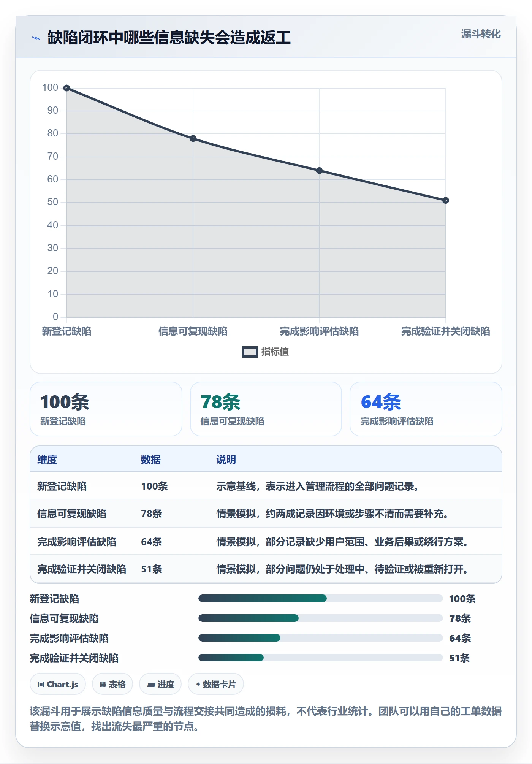Click the description starting 示意基线
The width and height of the screenshot is (532, 764).
[318, 486]
